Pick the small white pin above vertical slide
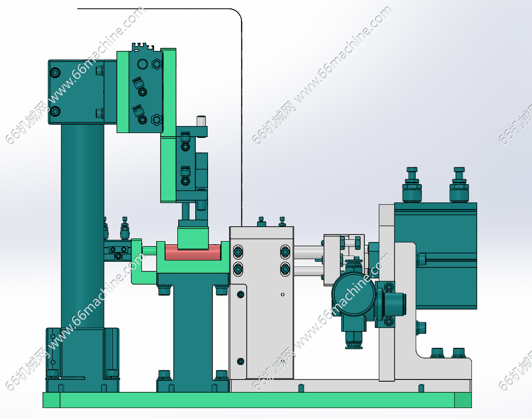The image size is (532, 419). coord(201,120)
